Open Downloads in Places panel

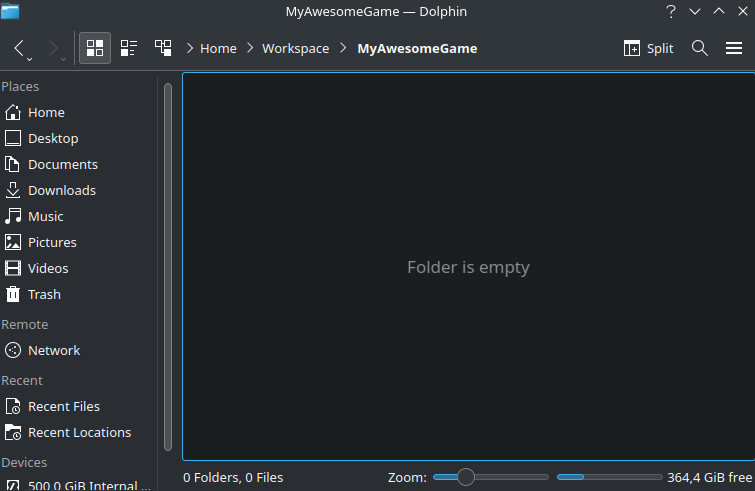[x=79, y=190]
